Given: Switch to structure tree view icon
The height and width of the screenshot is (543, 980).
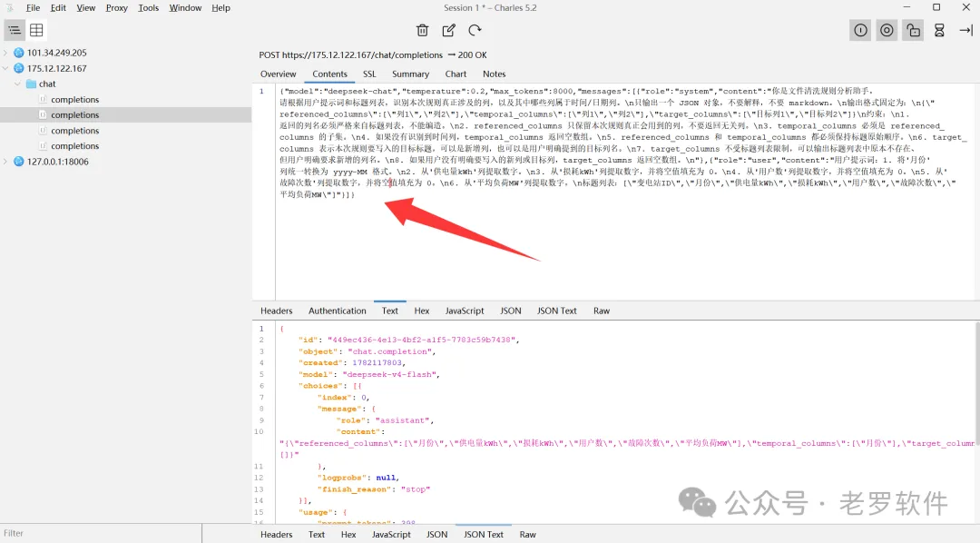Looking at the screenshot, I should 15,30.
